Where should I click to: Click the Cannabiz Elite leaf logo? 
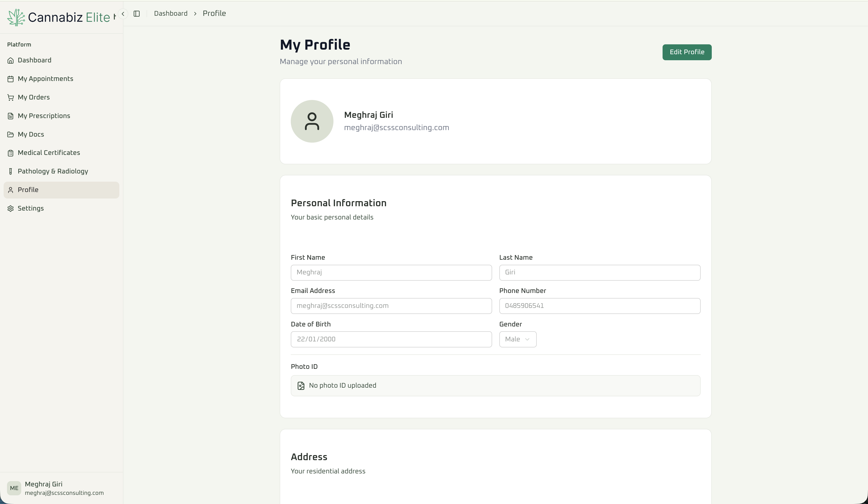[15, 17]
